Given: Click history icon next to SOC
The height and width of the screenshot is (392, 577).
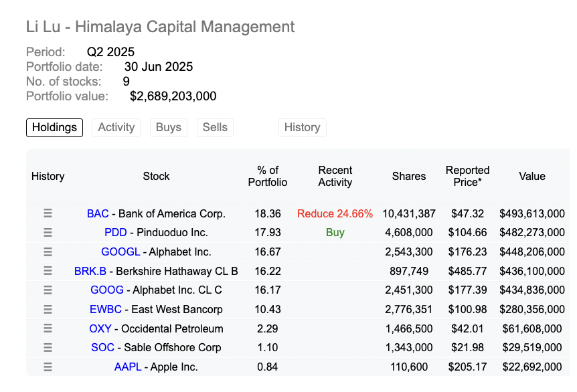Looking at the screenshot, I should 48,348.
